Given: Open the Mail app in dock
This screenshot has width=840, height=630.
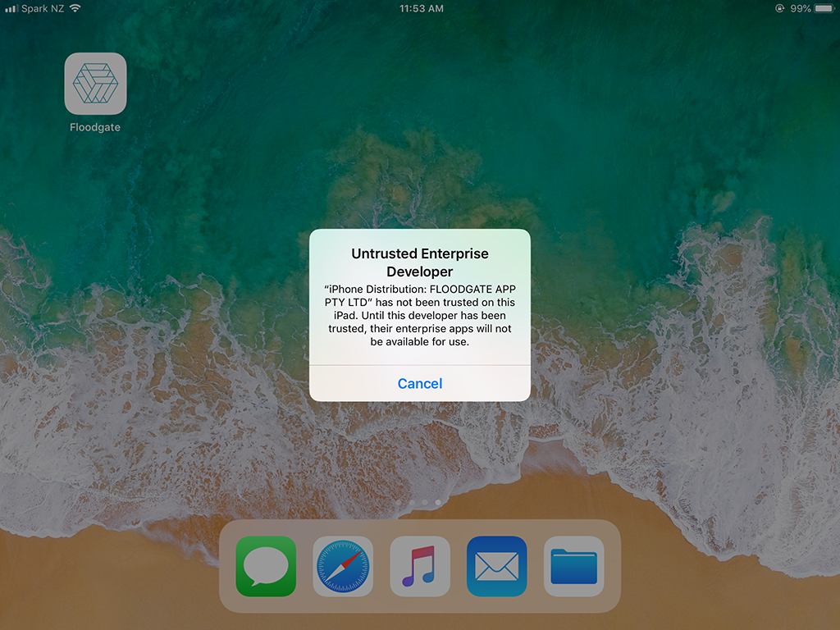Looking at the screenshot, I should (x=496, y=566).
